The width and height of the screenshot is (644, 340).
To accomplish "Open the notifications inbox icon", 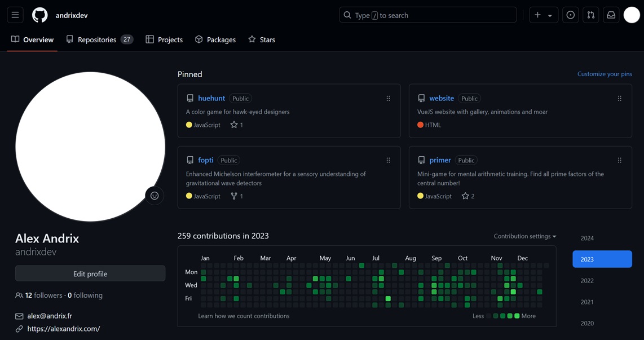I will [611, 15].
